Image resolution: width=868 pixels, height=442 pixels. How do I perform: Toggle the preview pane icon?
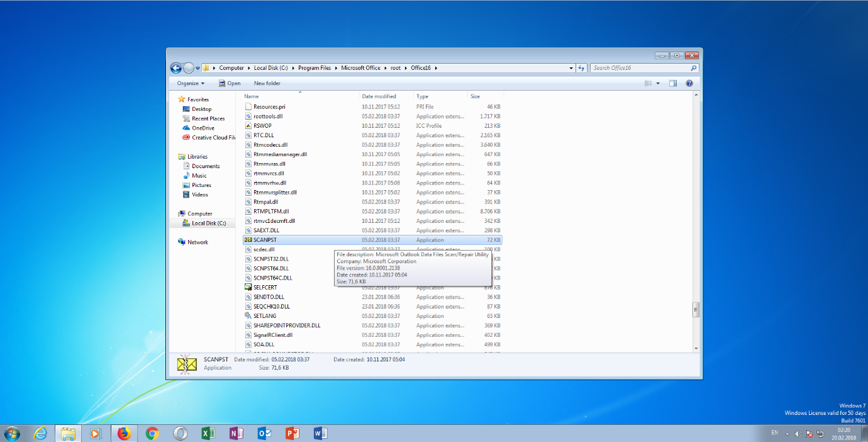click(672, 83)
